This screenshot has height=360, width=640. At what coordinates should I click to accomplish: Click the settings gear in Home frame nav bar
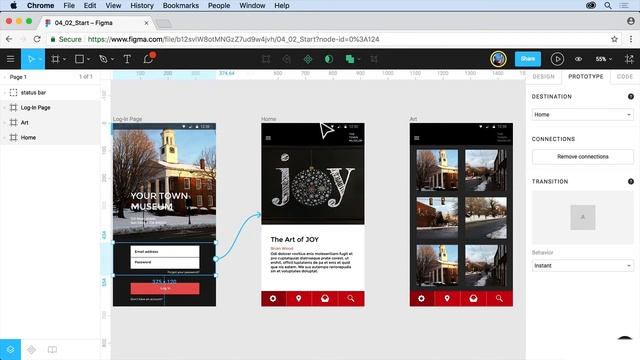[273, 298]
